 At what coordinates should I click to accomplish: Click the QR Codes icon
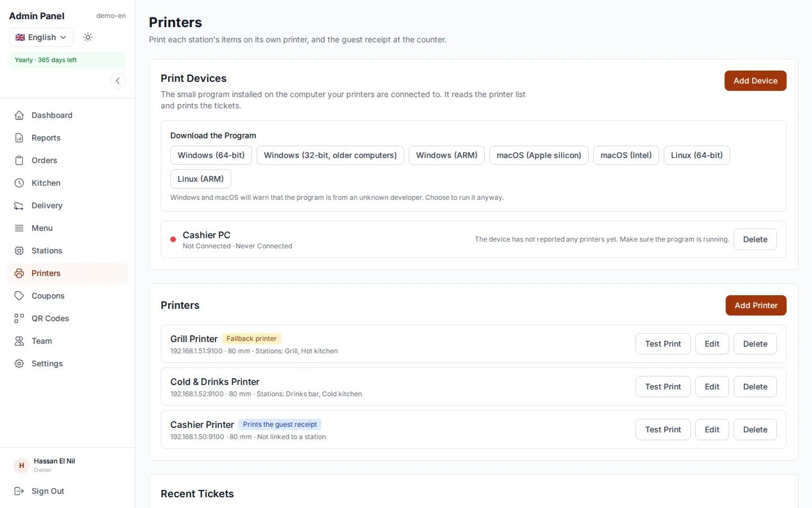click(19, 318)
